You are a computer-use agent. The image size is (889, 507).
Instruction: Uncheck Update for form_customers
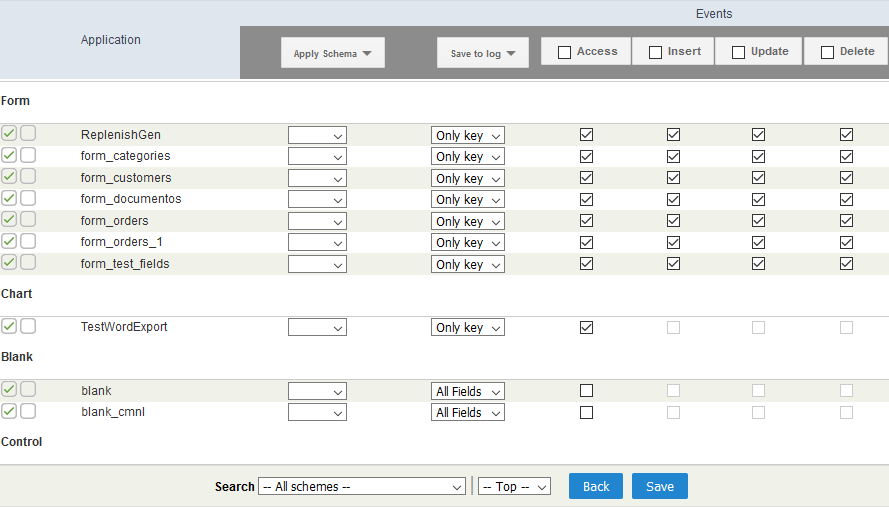(758, 178)
